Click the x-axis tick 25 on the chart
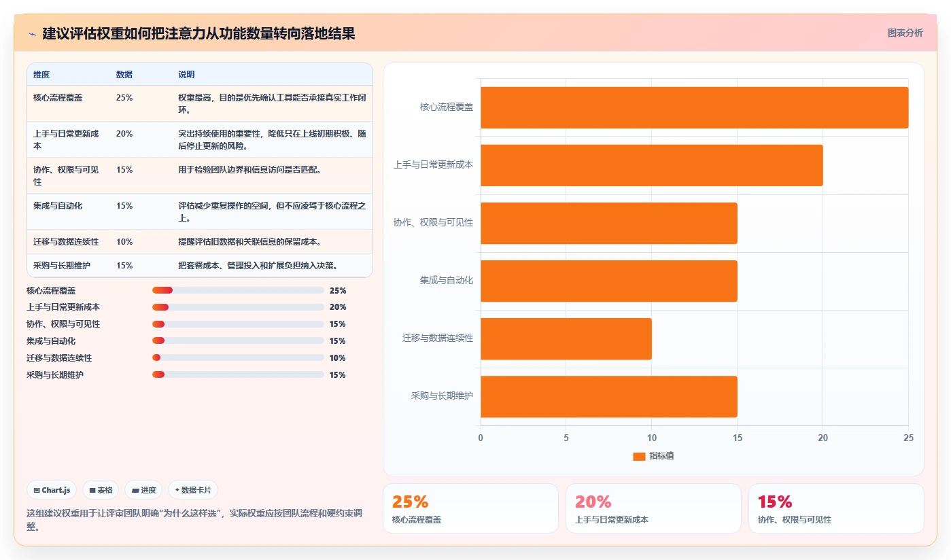951x560 pixels. [x=908, y=438]
